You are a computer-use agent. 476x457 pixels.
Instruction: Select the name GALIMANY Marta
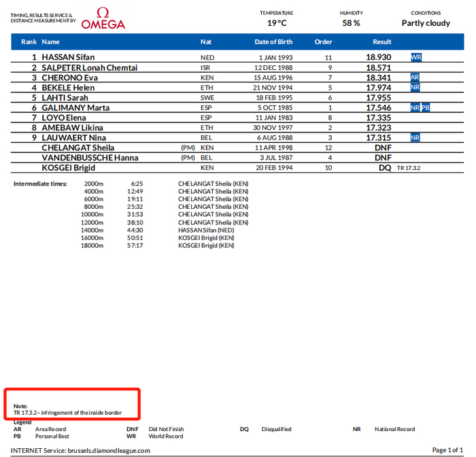(x=75, y=107)
